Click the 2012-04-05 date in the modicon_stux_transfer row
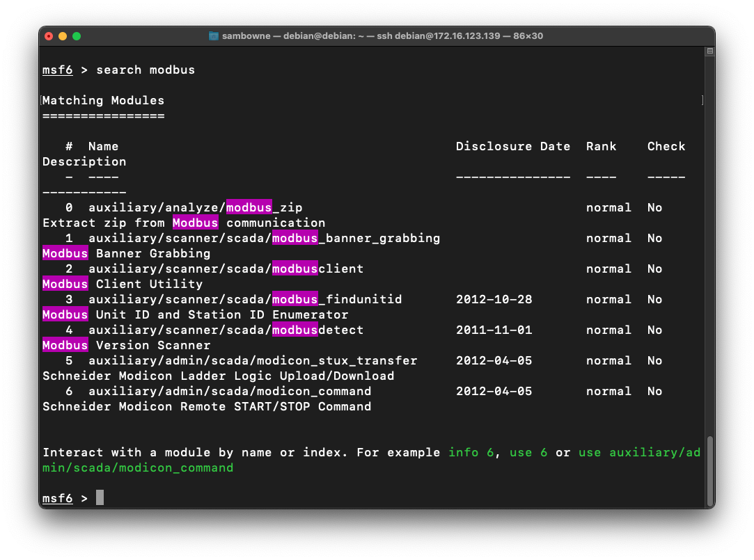The height and width of the screenshot is (560, 754). (x=494, y=360)
